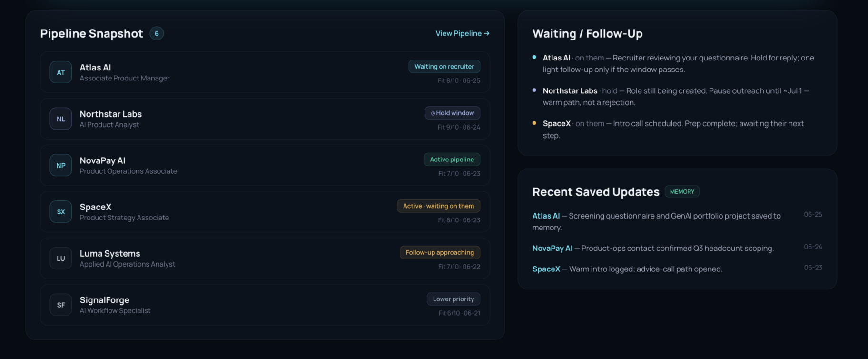This screenshot has width=868, height=359.
Task: Select the Luma Systems pipeline title
Action: point(110,254)
